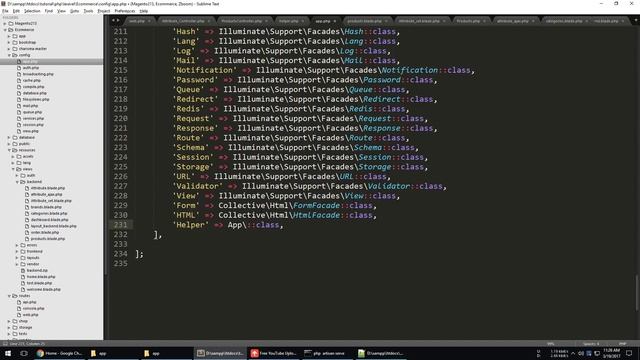Screen dimensions: 640x360
Task: Open syntax selector PHP in status bar
Action: (622, 344)
